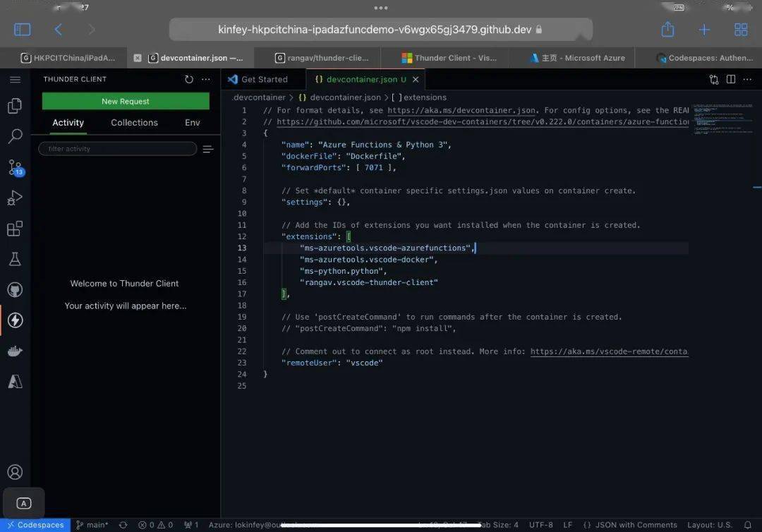Open Thunder Client panel ellipsis menu

[205, 79]
